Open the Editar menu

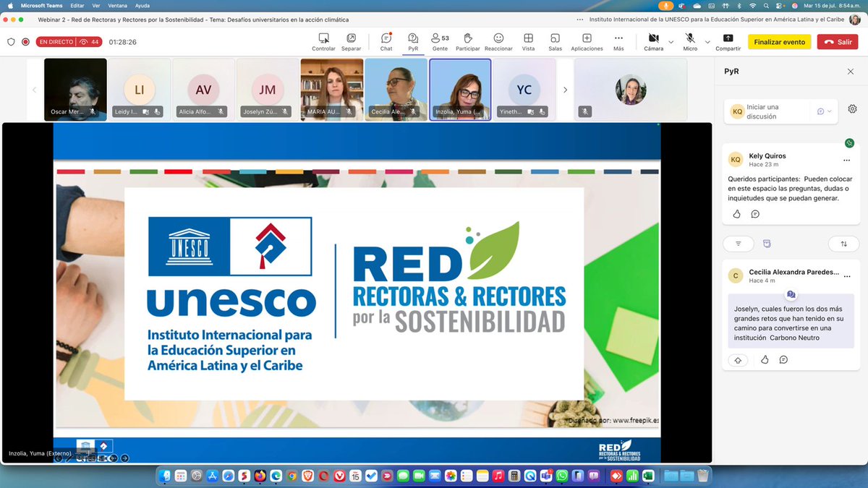click(78, 5)
